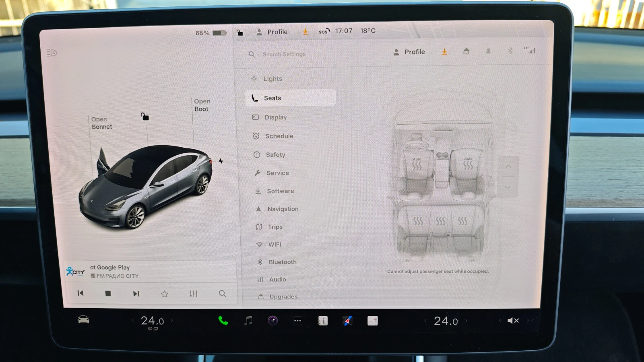The image size is (644, 362).
Task: Tap Open Bonnet label
Action: (101, 123)
